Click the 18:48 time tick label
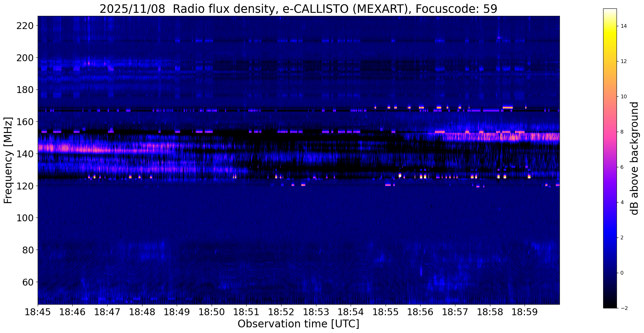This screenshot has height=333, width=644. (142, 312)
